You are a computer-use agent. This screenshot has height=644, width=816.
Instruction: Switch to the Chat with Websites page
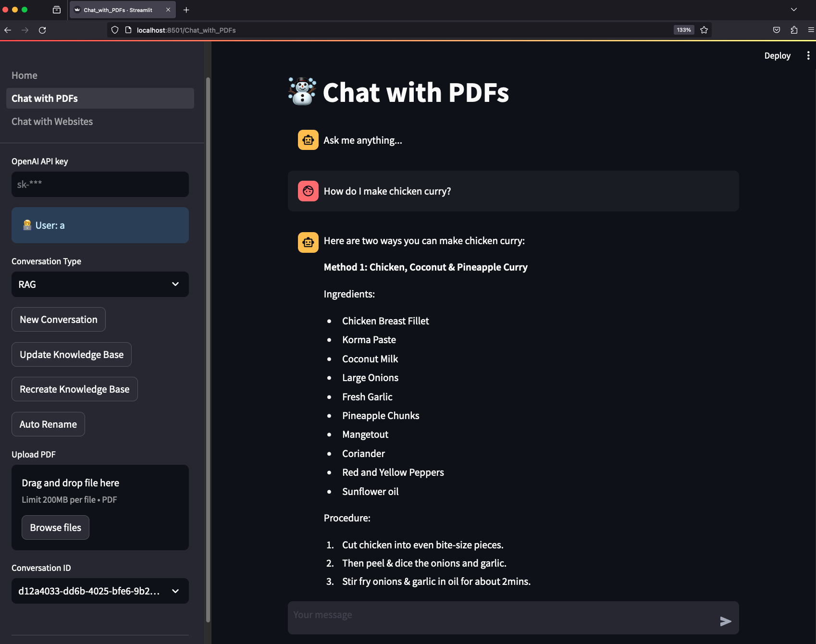pyautogui.click(x=52, y=122)
